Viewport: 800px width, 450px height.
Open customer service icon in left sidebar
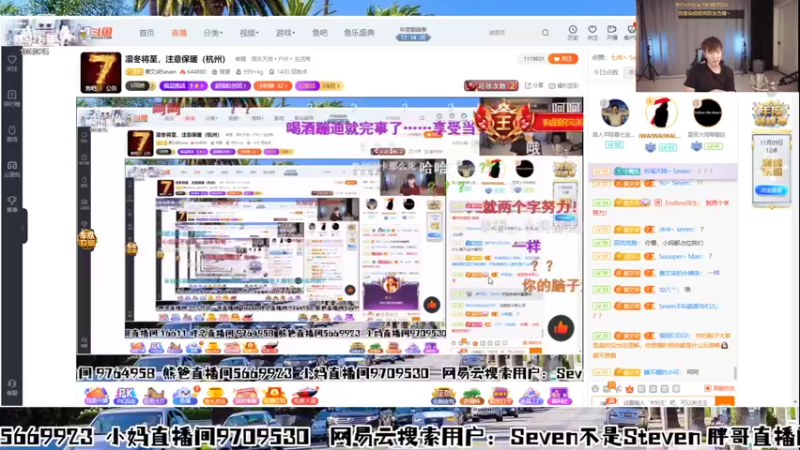pos(12,387)
